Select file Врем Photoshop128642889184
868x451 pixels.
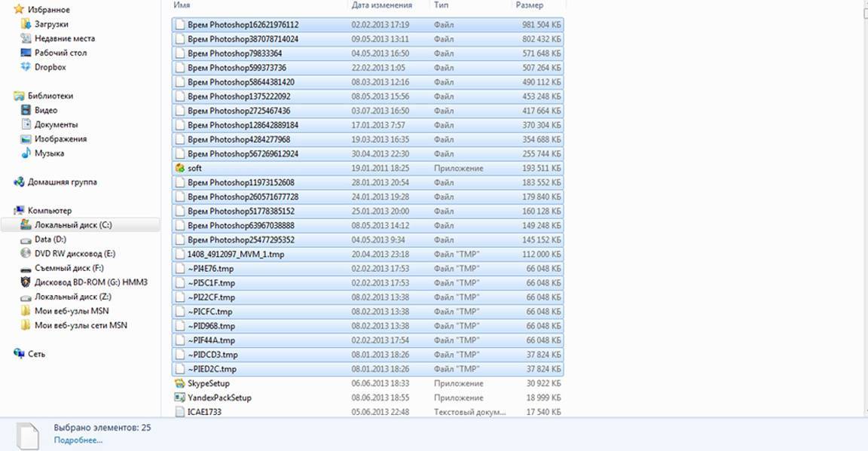click(x=368, y=125)
